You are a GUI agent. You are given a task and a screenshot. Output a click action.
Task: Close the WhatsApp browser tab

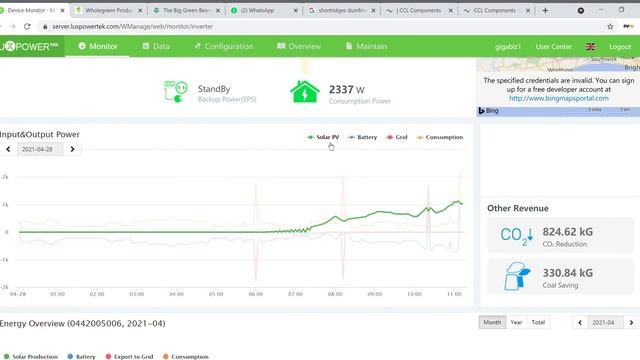(x=296, y=11)
